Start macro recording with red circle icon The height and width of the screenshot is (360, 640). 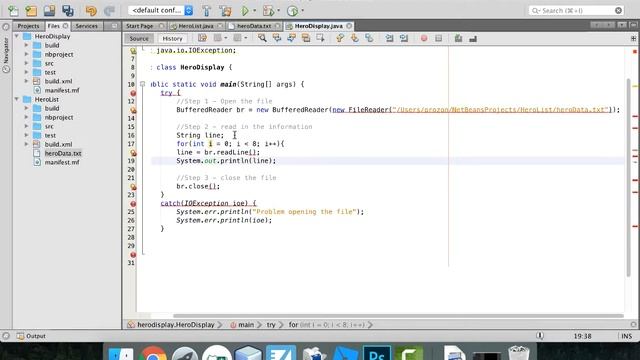(424, 38)
